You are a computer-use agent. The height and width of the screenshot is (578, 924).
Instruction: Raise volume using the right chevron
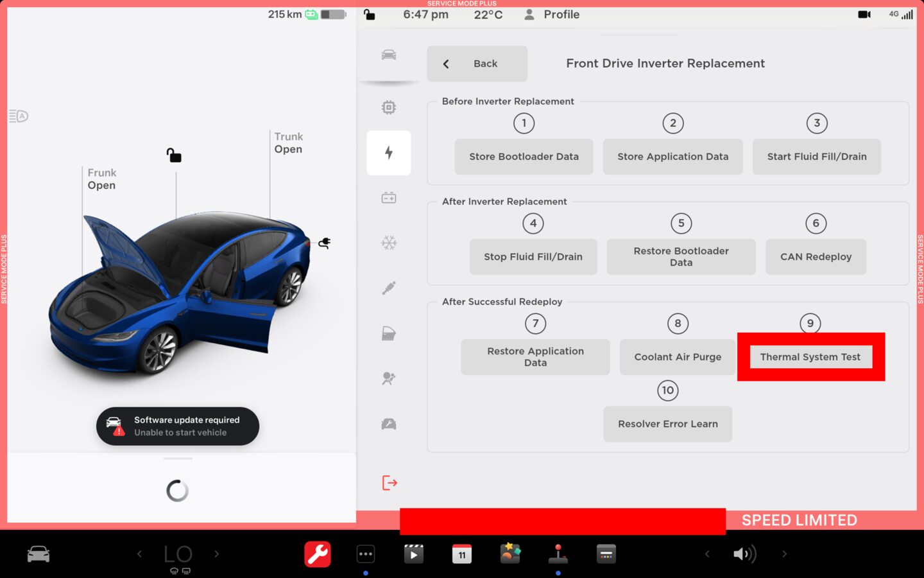coord(784,554)
